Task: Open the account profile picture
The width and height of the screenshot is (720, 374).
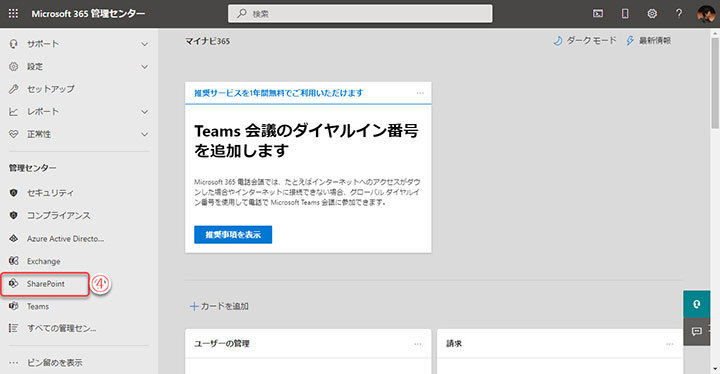Action: pos(705,14)
